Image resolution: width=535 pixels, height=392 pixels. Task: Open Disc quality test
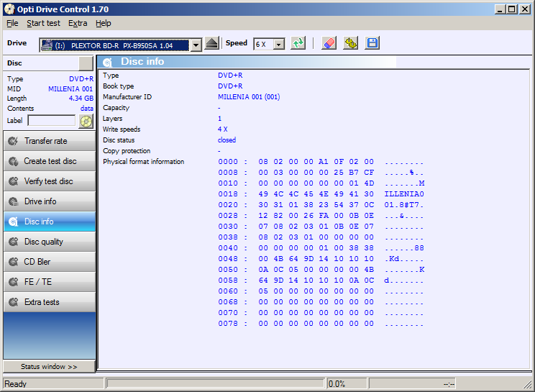[50, 242]
